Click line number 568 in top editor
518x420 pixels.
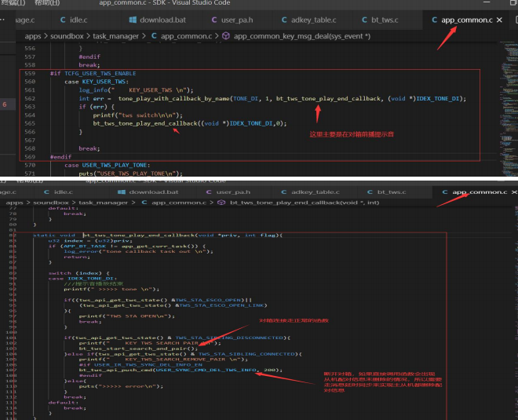coord(30,148)
